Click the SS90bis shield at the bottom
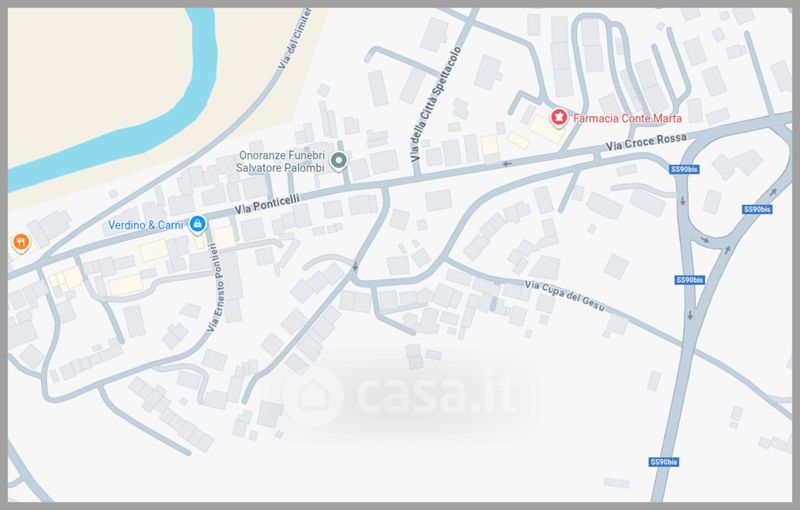800x510 pixels. [664, 462]
